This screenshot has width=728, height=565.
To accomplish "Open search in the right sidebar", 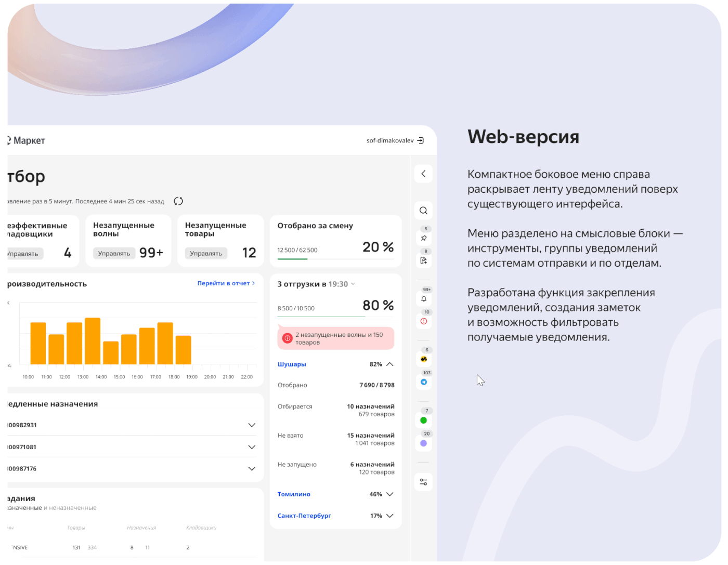I will pos(423,211).
